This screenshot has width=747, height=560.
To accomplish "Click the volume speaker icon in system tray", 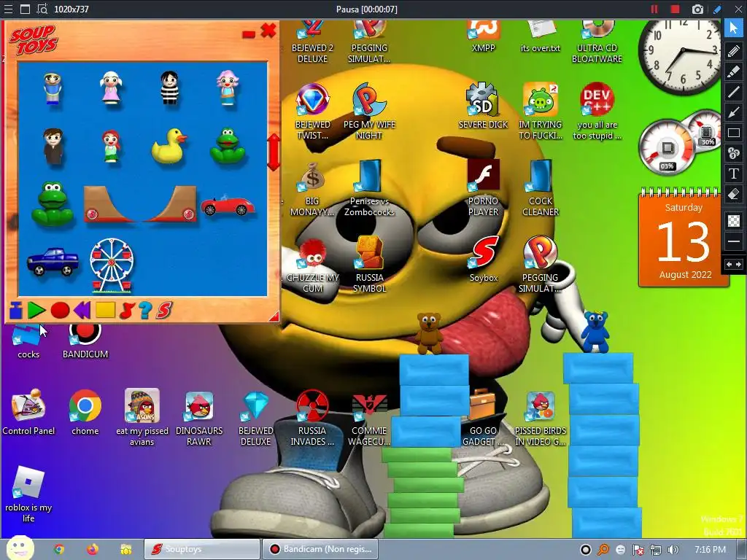I will [673, 550].
